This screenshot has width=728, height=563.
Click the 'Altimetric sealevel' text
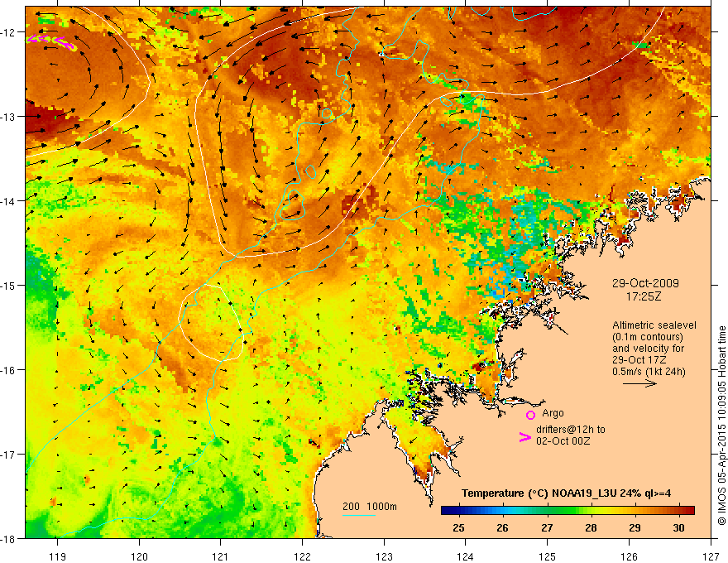(654, 325)
